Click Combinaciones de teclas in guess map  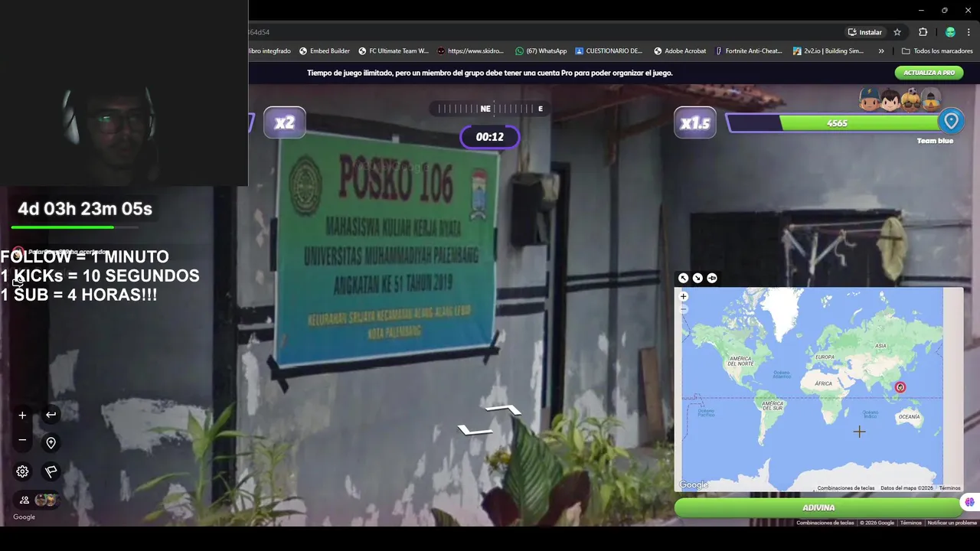(x=845, y=488)
